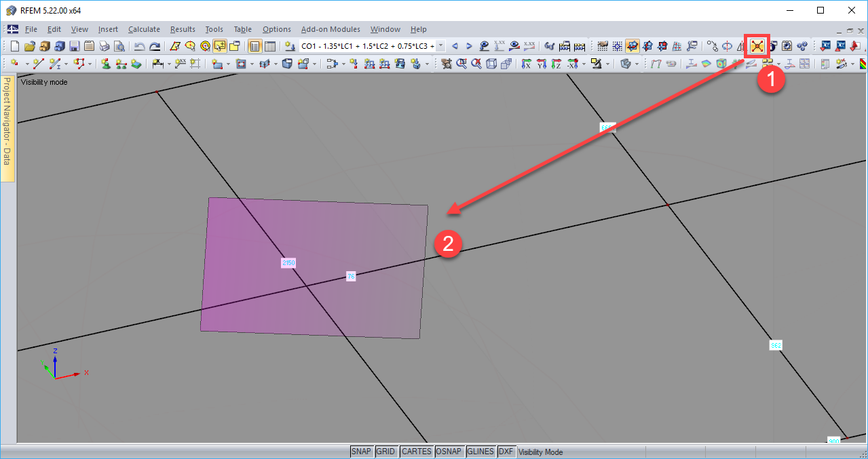
Task: Insert a dimension line tool
Action: [156, 64]
